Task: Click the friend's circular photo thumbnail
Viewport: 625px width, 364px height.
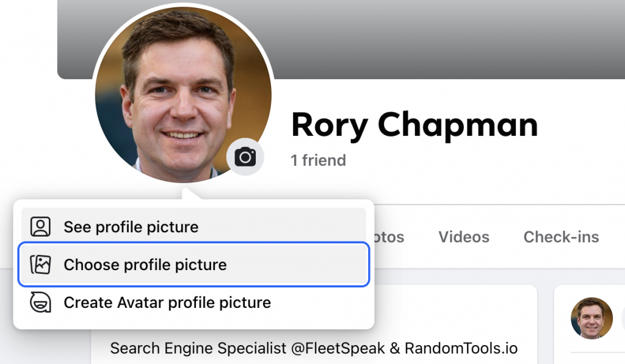Action: (x=591, y=318)
